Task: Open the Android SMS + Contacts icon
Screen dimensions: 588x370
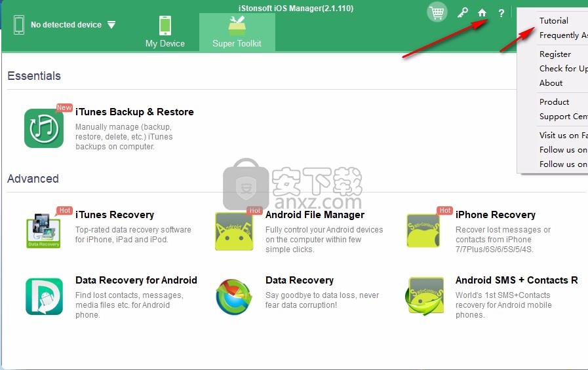Action: click(x=425, y=296)
